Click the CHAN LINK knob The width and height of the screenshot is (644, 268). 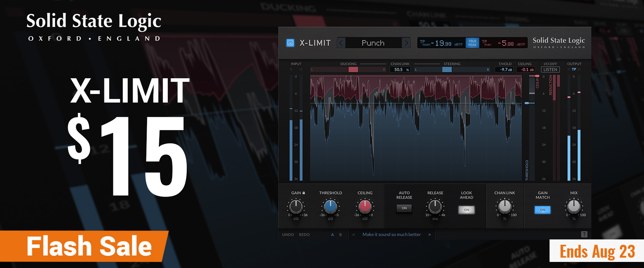point(505,206)
